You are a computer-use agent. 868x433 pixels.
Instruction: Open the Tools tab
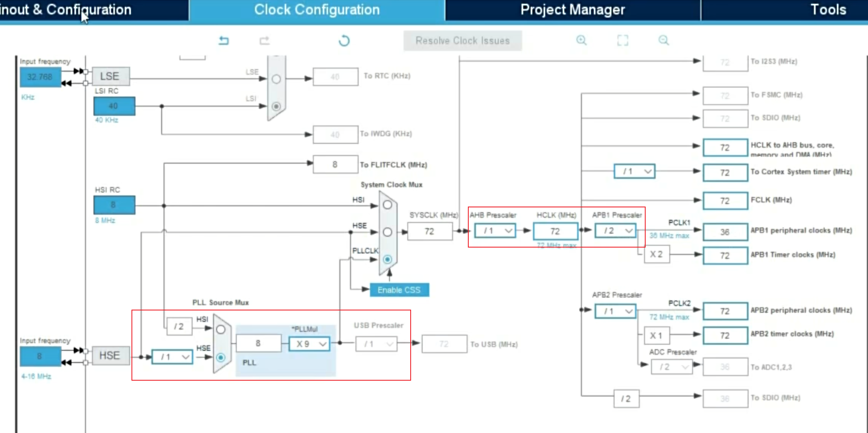(x=828, y=10)
